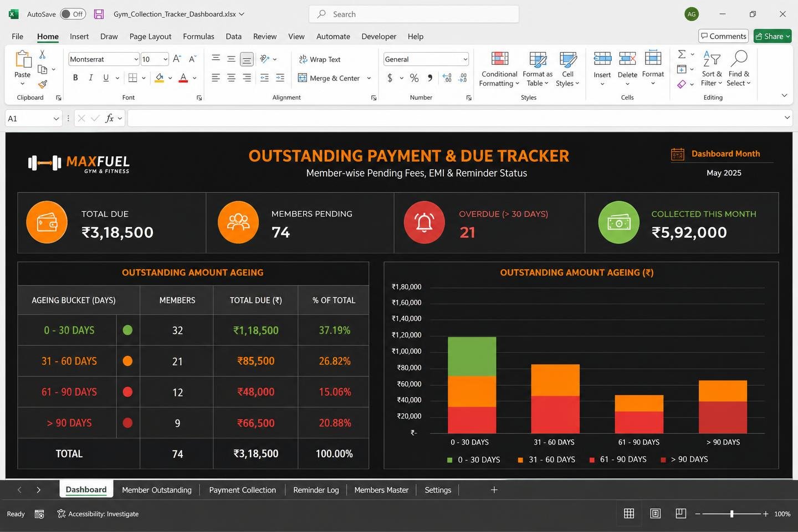Viewport: 798px width, 532px height.
Task: Expand the formula bar
Action: pos(787,117)
